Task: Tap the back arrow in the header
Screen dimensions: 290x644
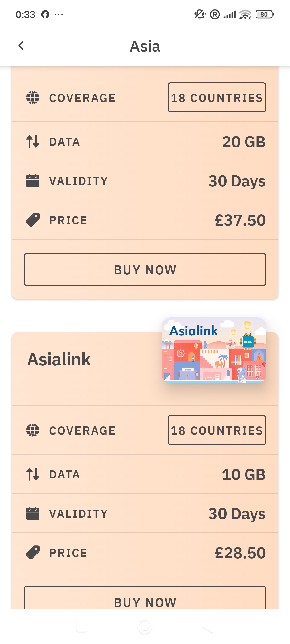Action: point(21,46)
